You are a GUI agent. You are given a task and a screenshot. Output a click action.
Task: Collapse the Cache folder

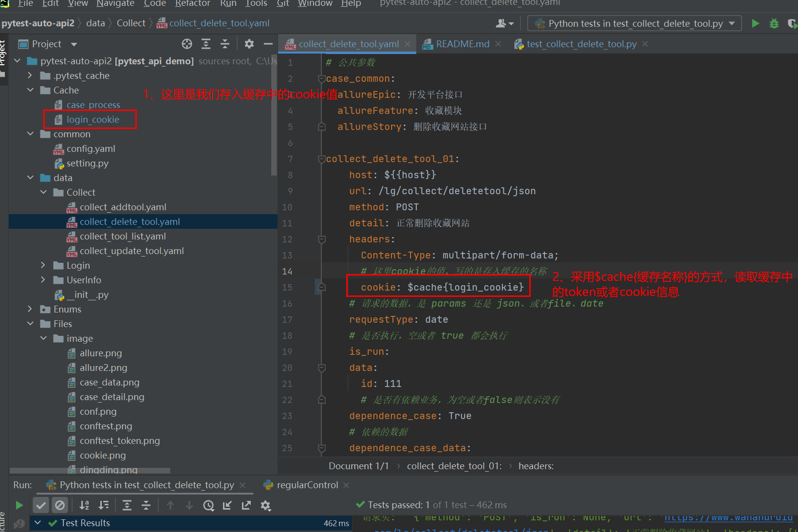point(30,90)
